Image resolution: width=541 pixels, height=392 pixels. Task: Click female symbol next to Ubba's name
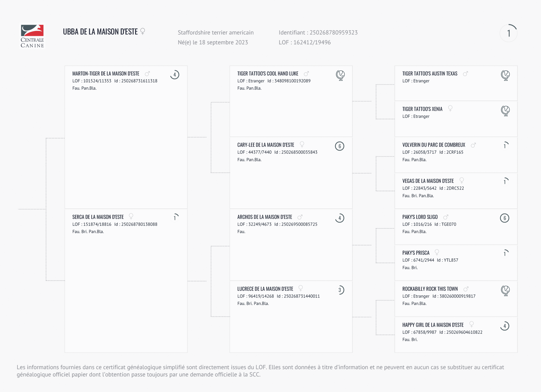pyautogui.click(x=143, y=31)
